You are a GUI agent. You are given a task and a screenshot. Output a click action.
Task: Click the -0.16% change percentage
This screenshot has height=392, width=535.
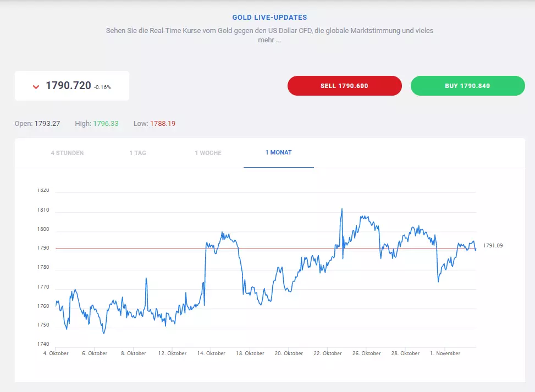tap(102, 87)
